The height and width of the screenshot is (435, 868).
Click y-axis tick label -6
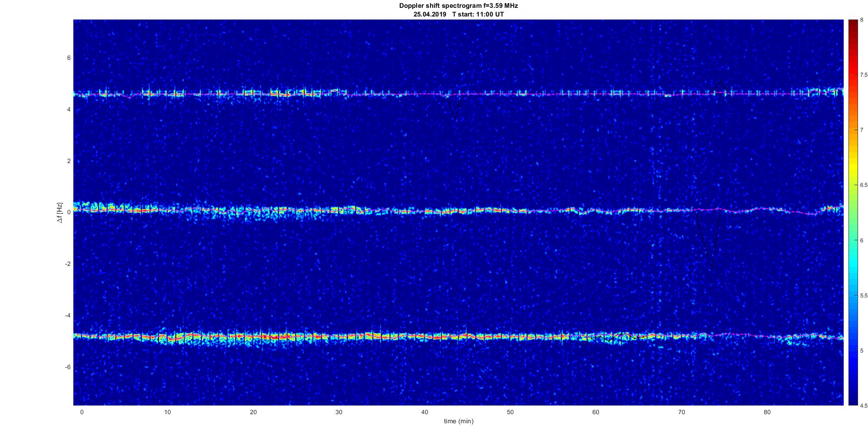(68, 367)
